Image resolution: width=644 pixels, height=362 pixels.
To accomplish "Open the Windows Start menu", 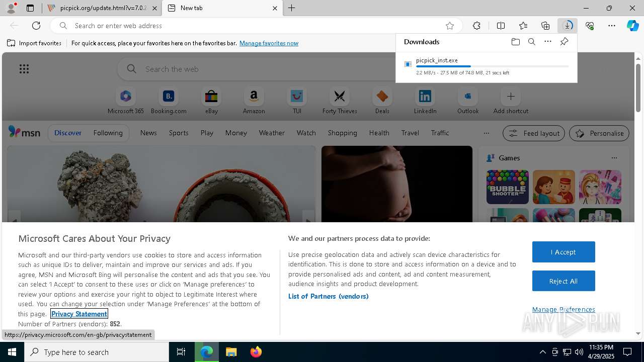I will (12, 352).
